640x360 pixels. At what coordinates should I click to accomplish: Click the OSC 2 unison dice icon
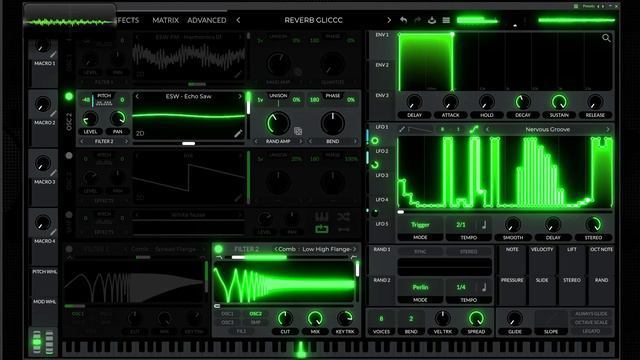298,131
